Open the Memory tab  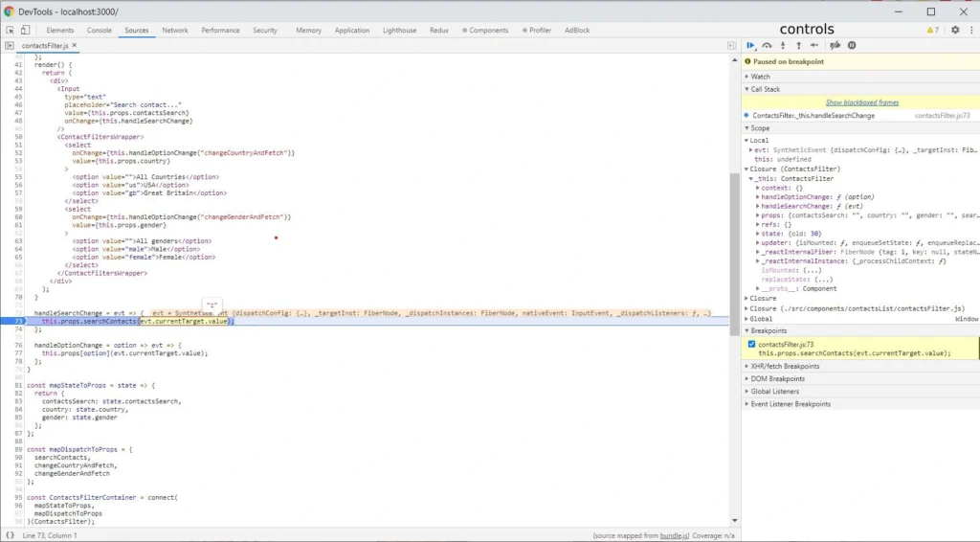coord(309,30)
